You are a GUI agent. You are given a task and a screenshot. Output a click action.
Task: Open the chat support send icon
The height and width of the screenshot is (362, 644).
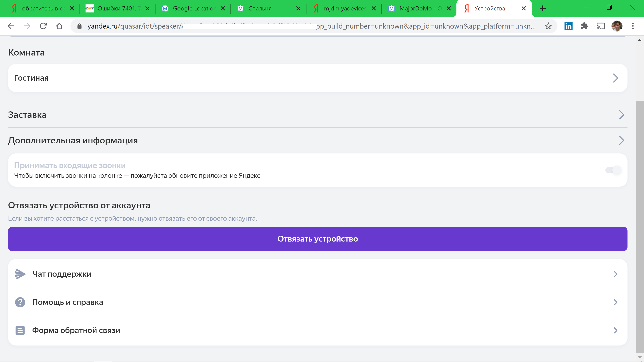tap(20, 274)
